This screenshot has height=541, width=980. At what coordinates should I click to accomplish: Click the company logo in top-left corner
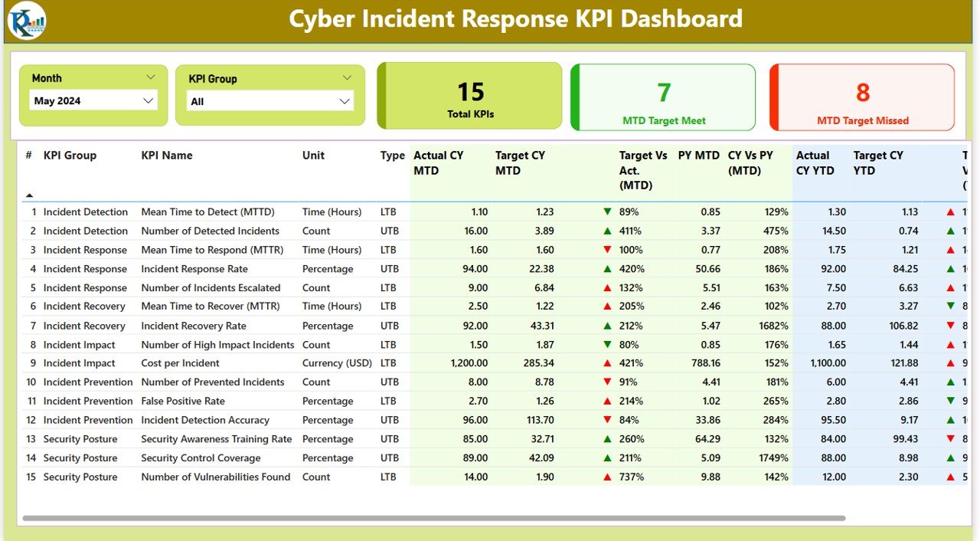click(26, 21)
